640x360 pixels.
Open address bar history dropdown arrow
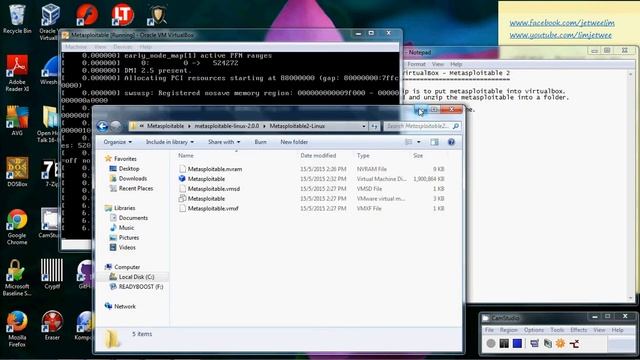click(x=364, y=126)
